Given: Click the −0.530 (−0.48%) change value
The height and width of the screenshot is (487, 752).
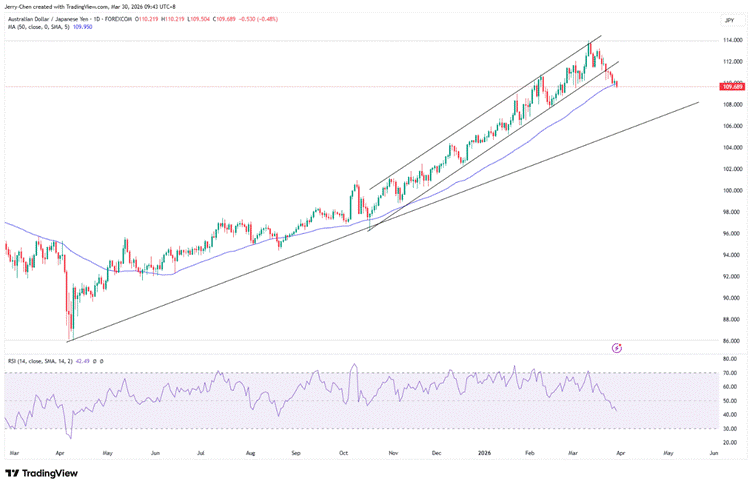Looking at the screenshot, I should pos(258,19).
